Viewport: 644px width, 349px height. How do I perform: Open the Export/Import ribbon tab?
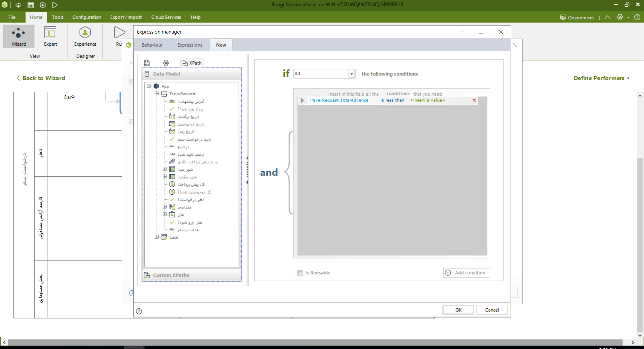point(126,17)
